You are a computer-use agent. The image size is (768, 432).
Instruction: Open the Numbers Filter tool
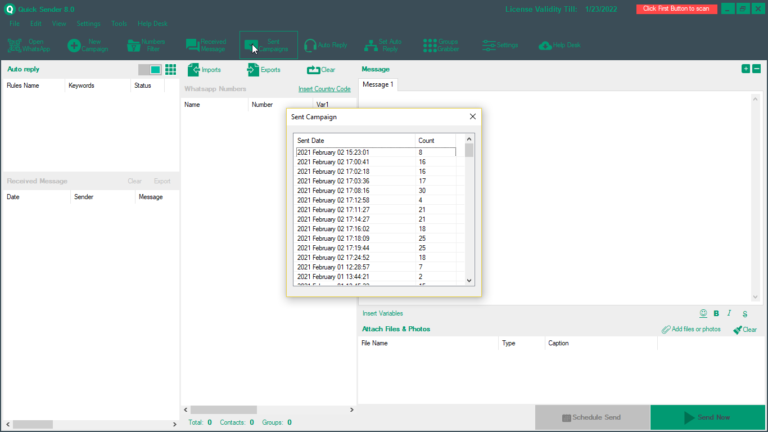[146, 45]
